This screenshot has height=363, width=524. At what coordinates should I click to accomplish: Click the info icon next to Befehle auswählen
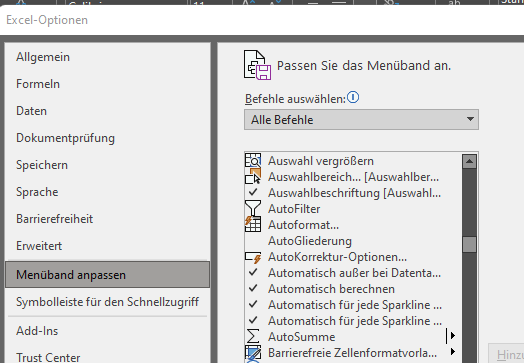[353, 98]
